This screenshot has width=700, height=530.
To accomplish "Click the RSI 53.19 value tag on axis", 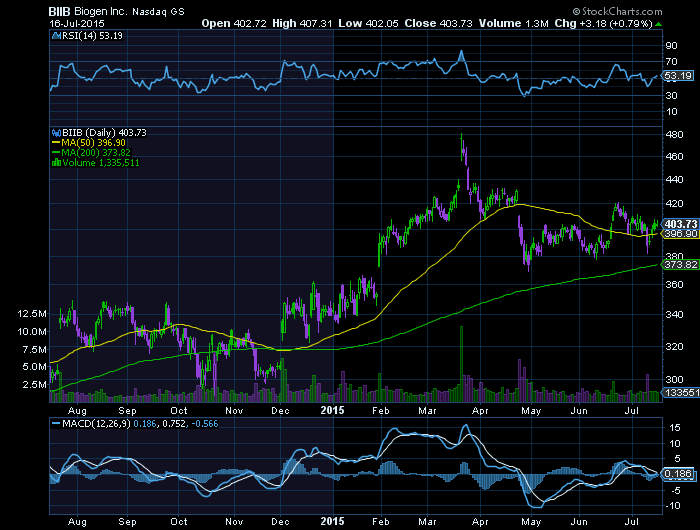I will point(678,76).
